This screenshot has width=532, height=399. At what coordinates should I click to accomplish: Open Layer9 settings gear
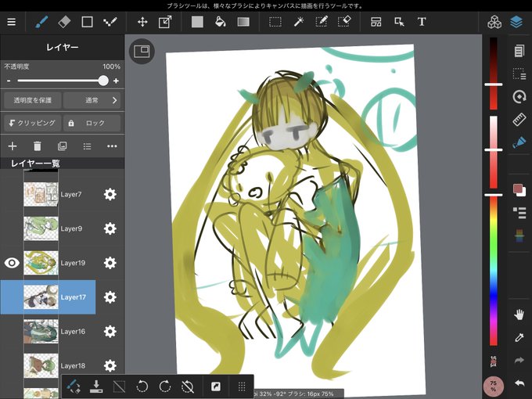[110, 228]
